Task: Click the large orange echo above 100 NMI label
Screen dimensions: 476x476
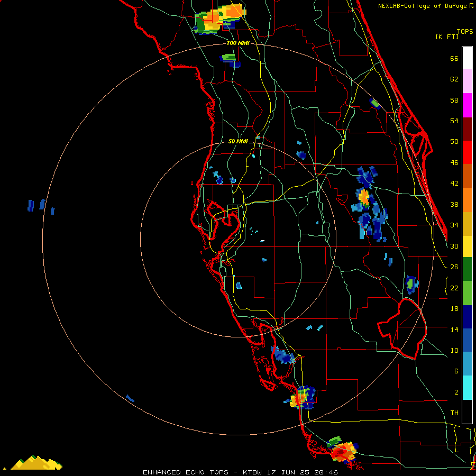Action: (220, 18)
